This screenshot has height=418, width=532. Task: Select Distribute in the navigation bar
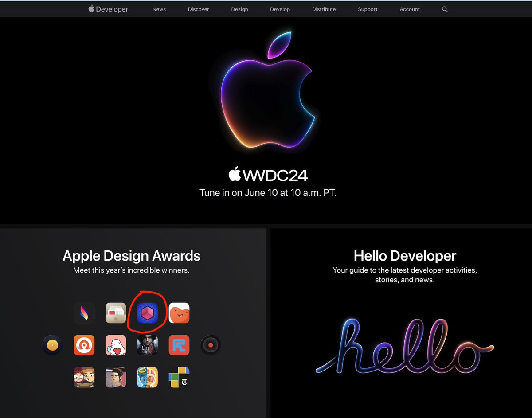tap(324, 9)
